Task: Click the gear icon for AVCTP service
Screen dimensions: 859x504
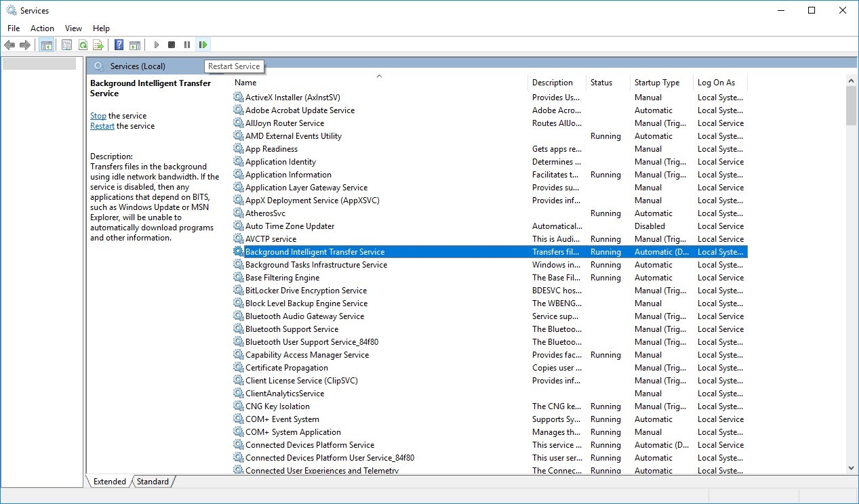Action: pos(238,238)
